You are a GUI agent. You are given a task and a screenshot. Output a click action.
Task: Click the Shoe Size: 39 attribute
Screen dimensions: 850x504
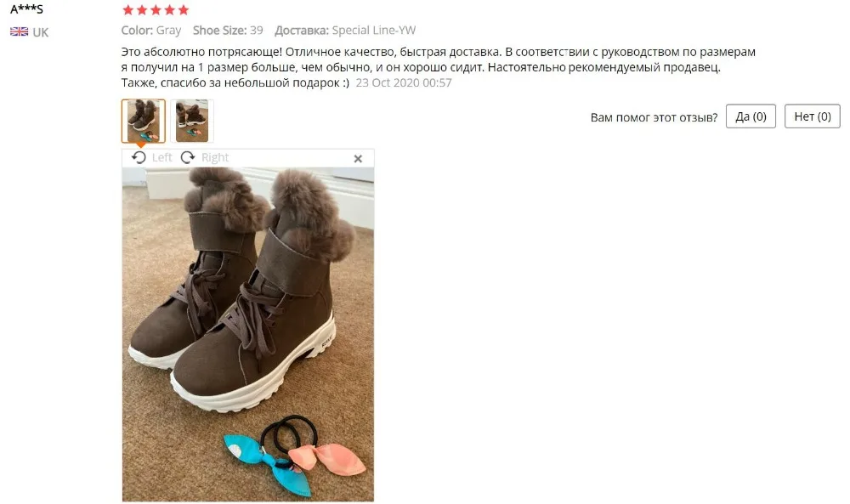tap(228, 31)
